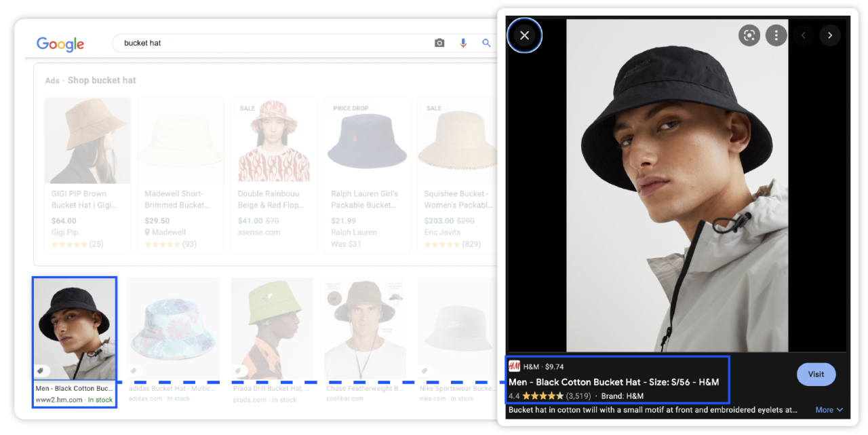The width and height of the screenshot is (868, 435).
Task: Click the Visit button
Action: coord(816,374)
